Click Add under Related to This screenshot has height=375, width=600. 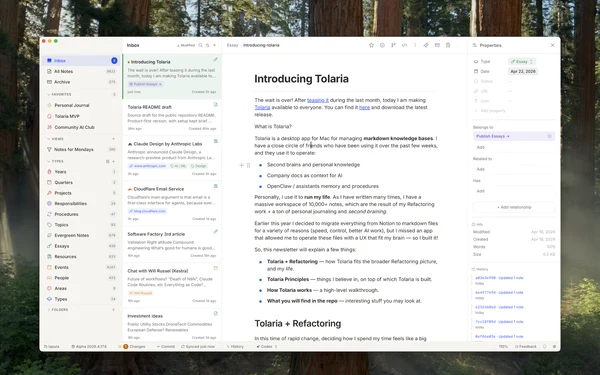click(481, 169)
